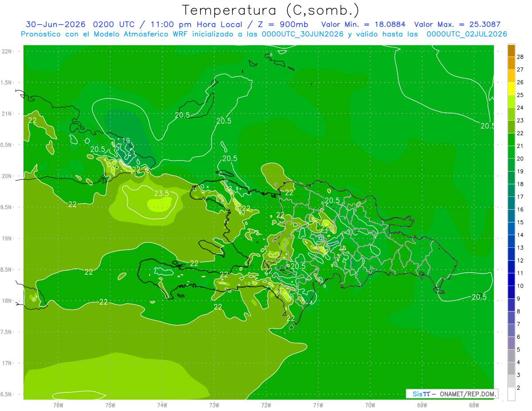
Task: Click the '19' contour label on the map
Action: pyautogui.click(x=126, y=141)
